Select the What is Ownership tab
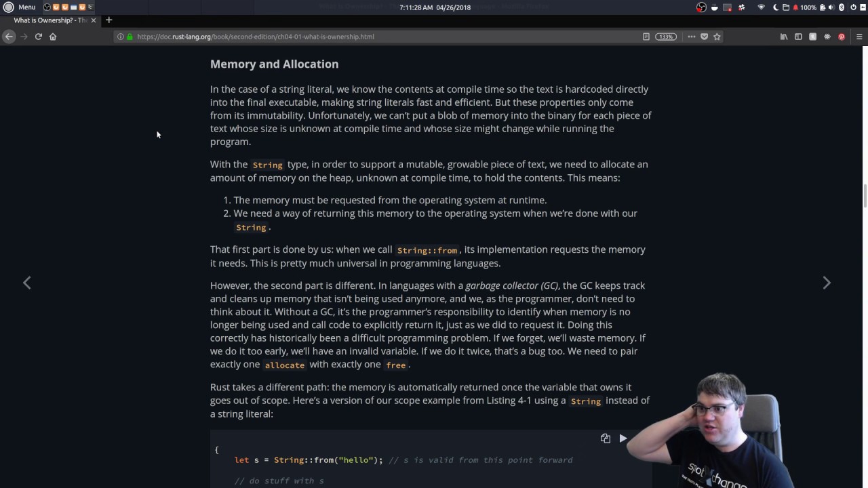This screenshot has width=868, height=488. 50,20
